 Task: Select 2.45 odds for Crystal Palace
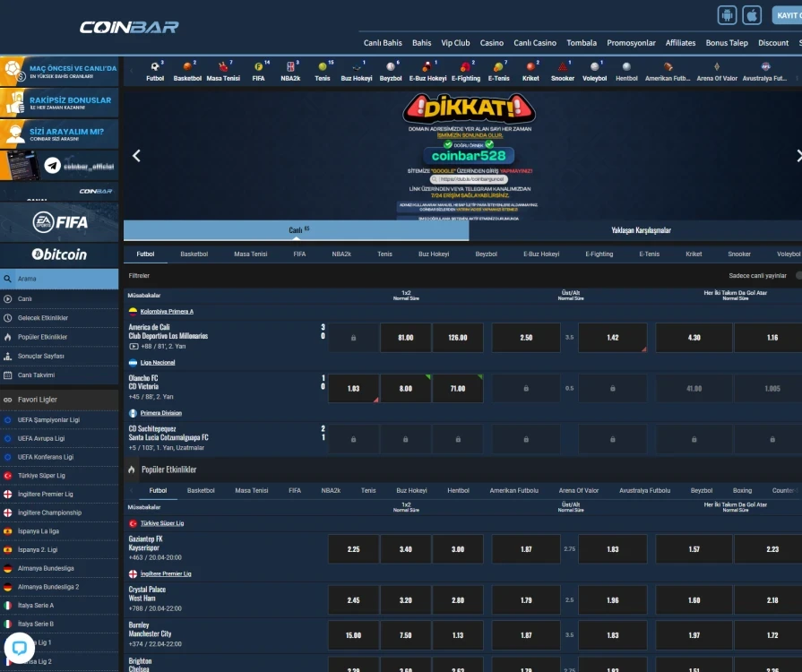pos(353,600)
